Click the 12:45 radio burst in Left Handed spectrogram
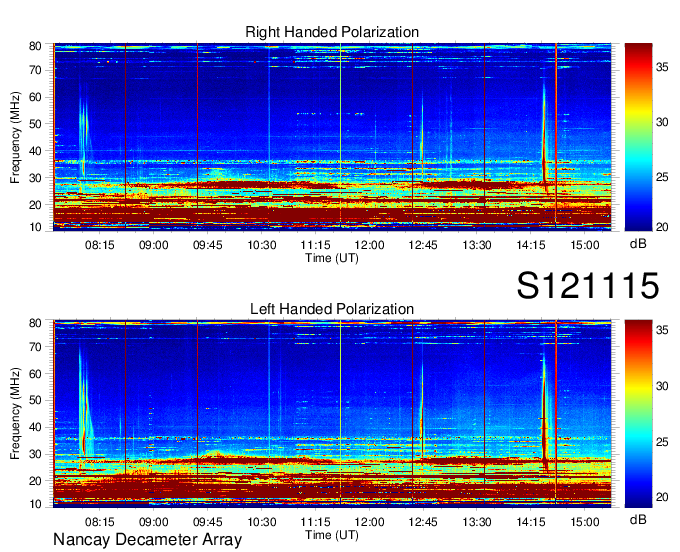The height and width of the screenshot is (552, 680). click(x=422, y=410)
